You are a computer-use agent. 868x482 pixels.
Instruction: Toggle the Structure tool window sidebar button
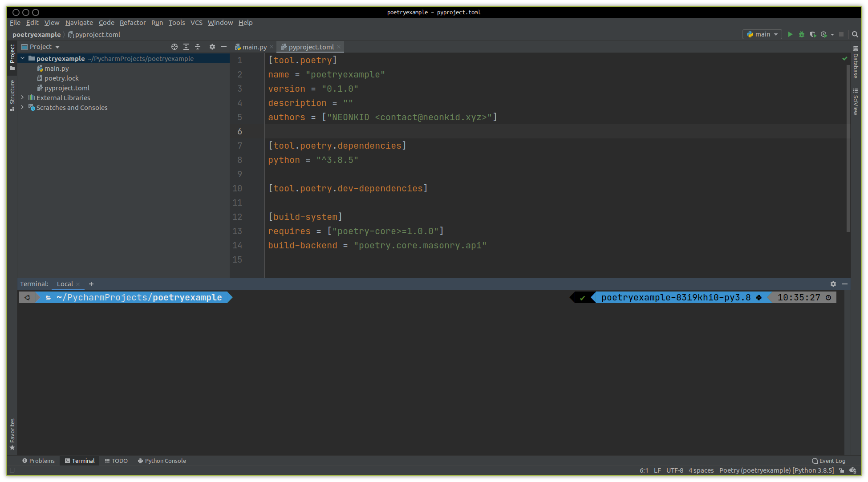click(x=12, y=95)
